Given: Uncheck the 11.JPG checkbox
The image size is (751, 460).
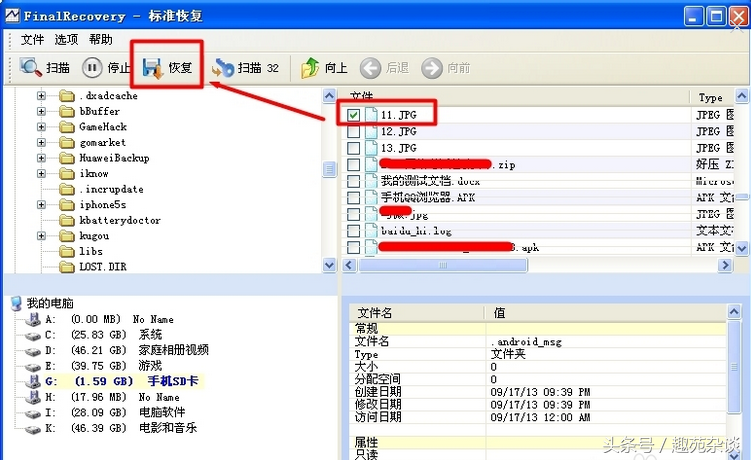Looking at the screenshot, I should pos(353,115).
